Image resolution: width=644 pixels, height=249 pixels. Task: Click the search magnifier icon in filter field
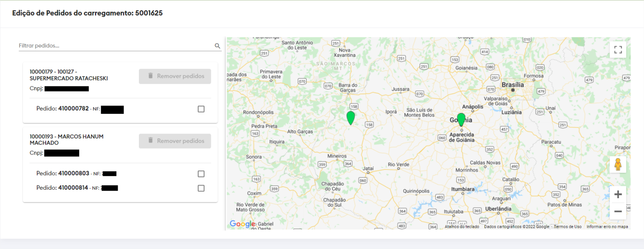[217, 46]
